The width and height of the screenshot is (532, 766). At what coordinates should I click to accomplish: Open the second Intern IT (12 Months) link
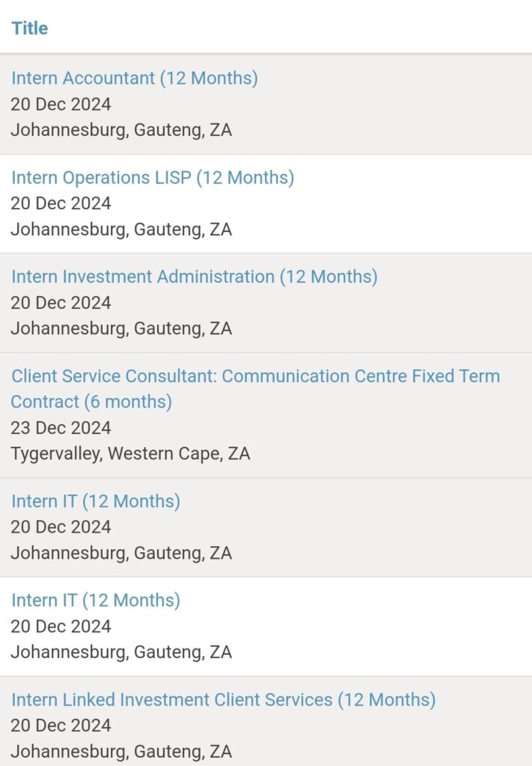(95, 601)
